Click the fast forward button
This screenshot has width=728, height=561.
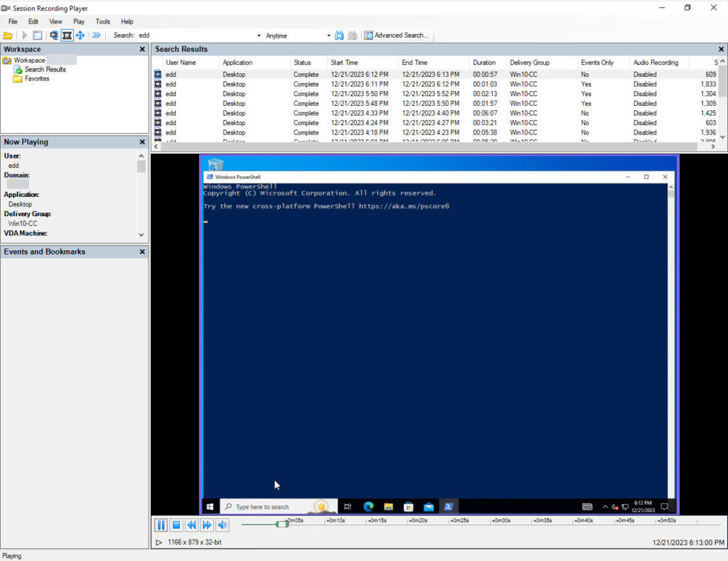pyautogui.click(x=207, y=525)
